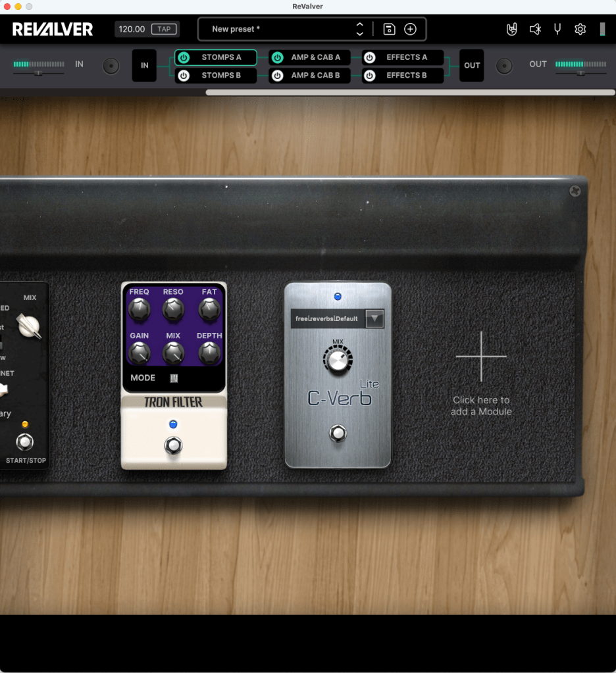Open the preset selector up/down arrows
Image resolution: width=616 pixels, height=673 pixels.
[359, 29]
